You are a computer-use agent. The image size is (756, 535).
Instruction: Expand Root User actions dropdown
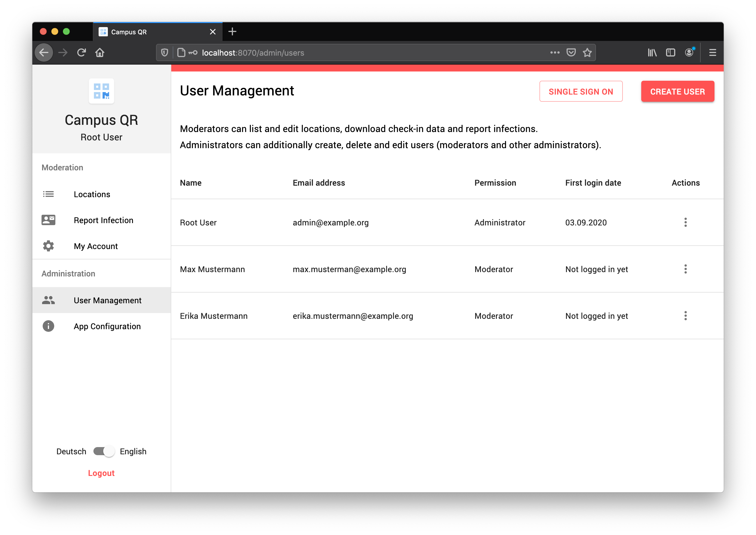click(x=685, y=222)
